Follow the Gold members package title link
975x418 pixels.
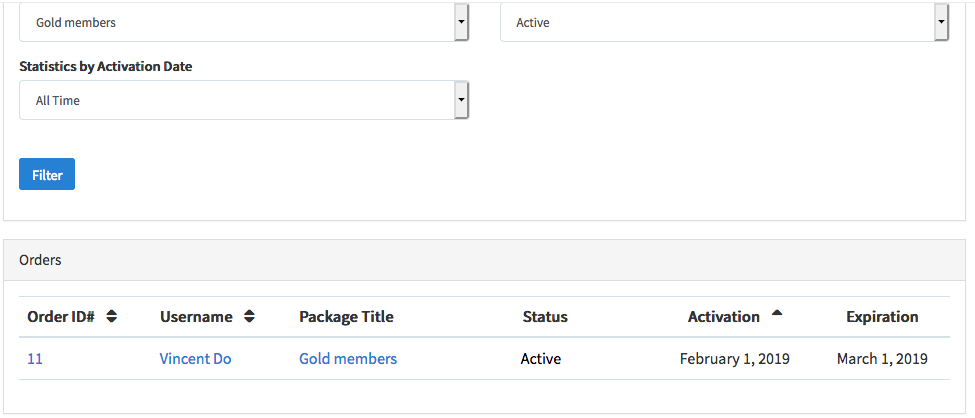coord(348,359)
